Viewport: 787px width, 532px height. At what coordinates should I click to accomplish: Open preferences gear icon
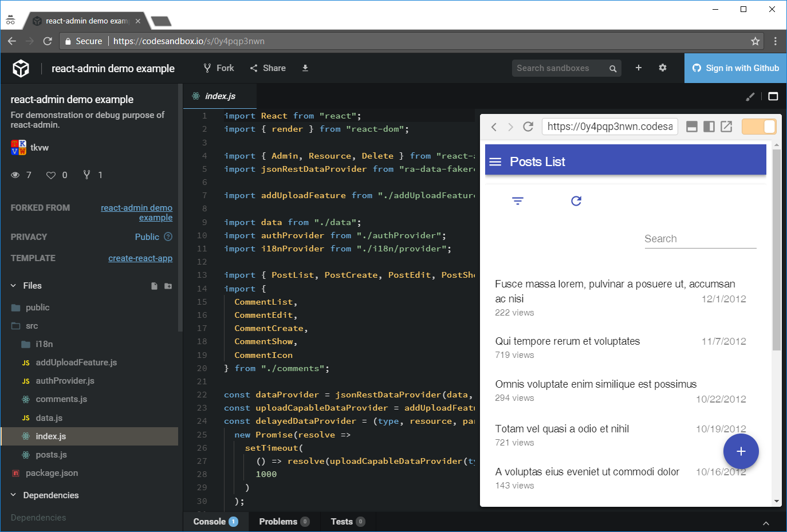[663, 68]
